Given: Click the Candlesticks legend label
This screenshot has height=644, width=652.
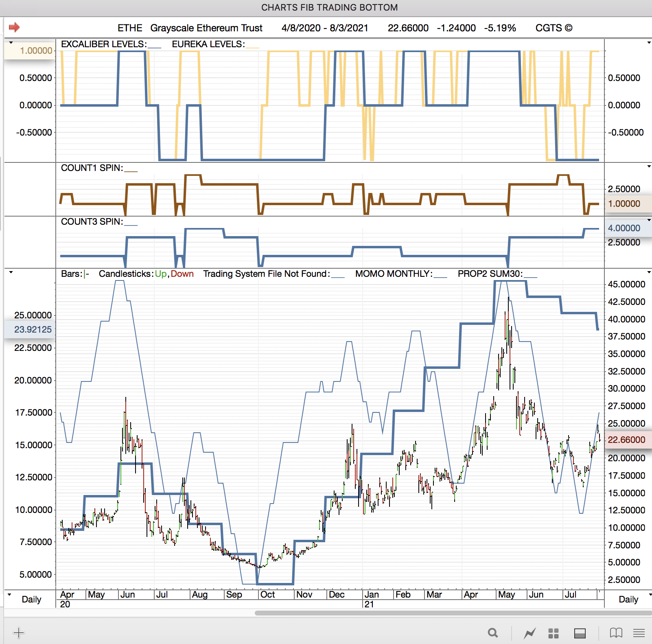Looking at the screenshot, I should (x=126, y=274).
